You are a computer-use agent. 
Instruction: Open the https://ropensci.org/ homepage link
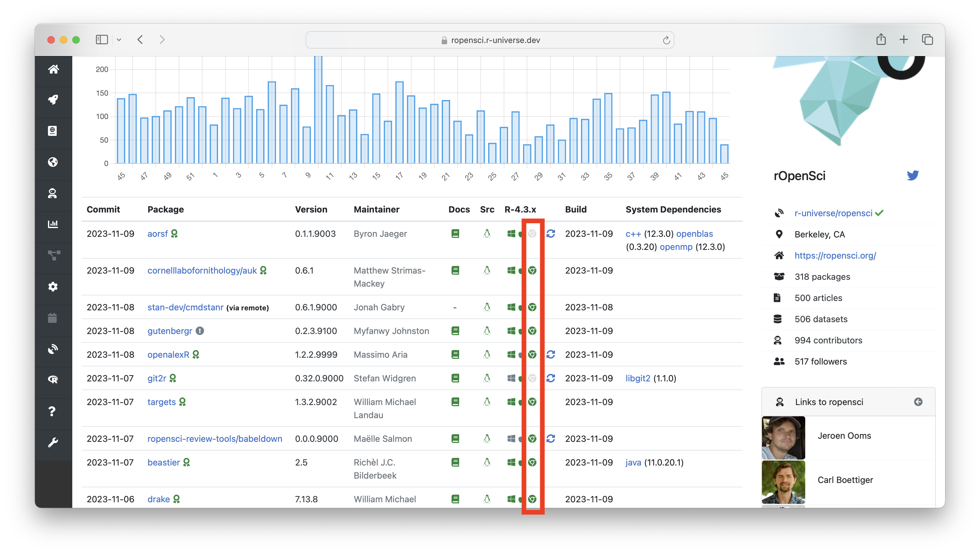(835, 255)
